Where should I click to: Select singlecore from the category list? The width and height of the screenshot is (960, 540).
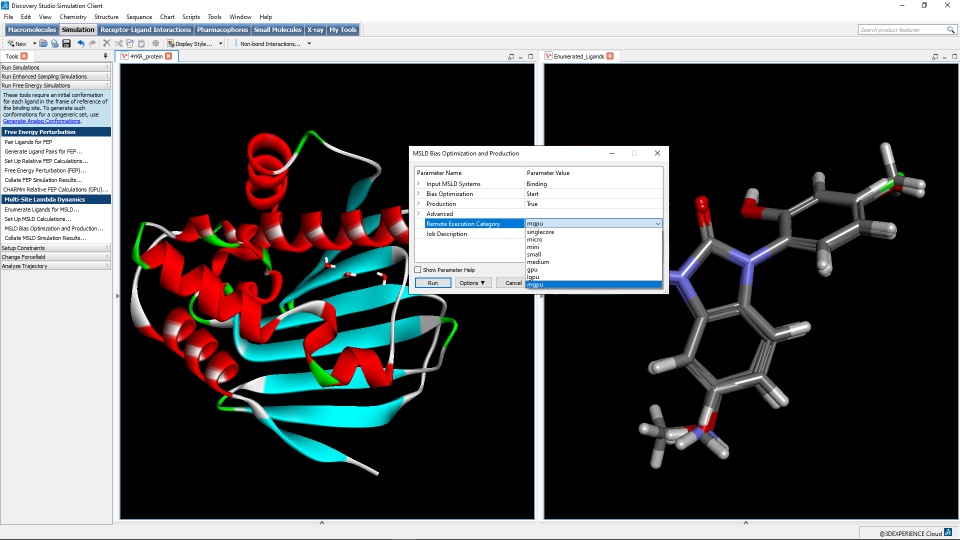593,232
